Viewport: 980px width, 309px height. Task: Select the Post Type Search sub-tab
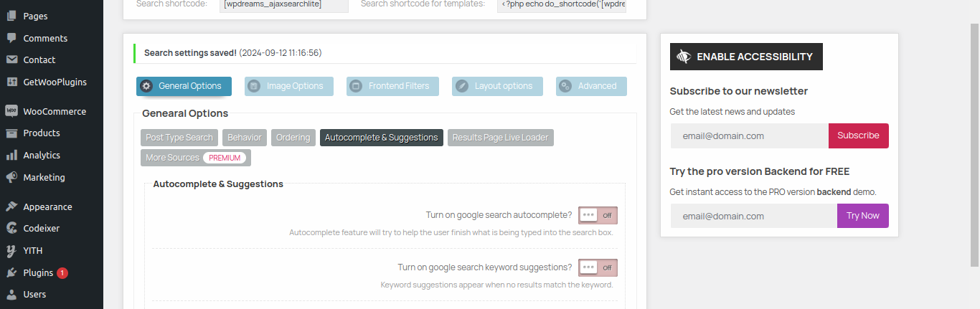(x=179, y=138)
